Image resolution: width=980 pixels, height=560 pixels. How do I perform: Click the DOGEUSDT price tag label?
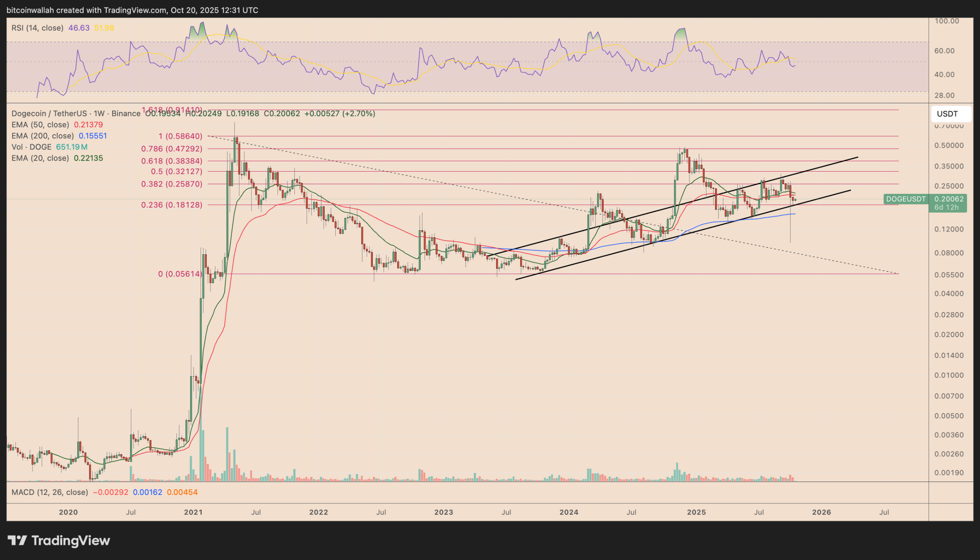tap(906, 199)
